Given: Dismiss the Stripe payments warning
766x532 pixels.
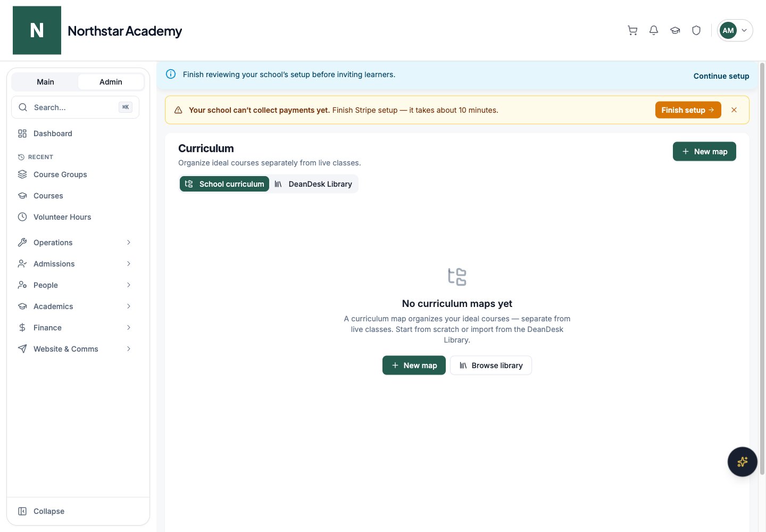Looking at the screenshot, I should click(x=734, y=110).
